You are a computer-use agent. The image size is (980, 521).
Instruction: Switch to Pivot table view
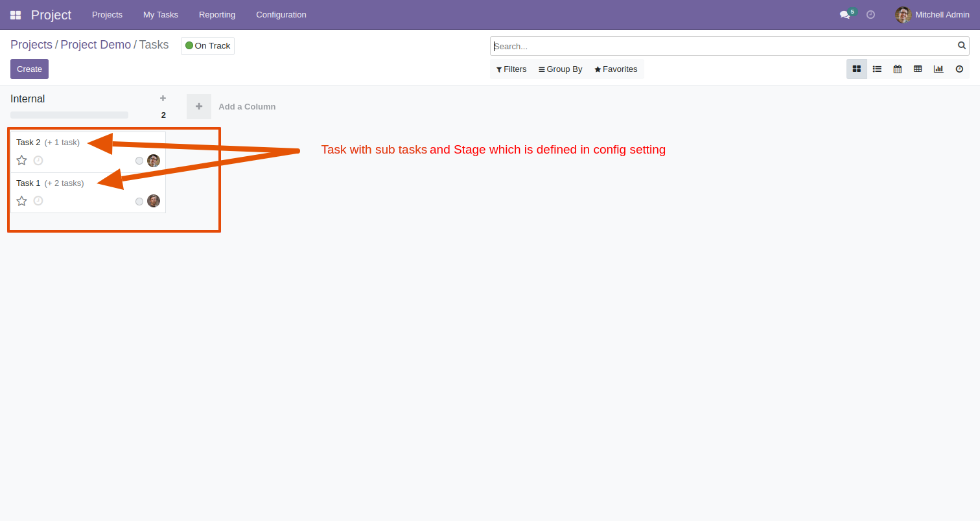918,69
